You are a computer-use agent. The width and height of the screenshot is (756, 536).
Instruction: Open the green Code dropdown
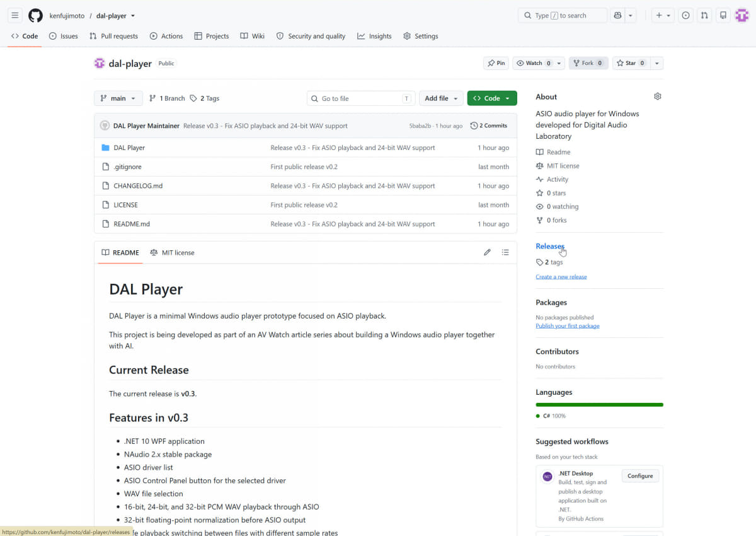[x=492, y=98]
